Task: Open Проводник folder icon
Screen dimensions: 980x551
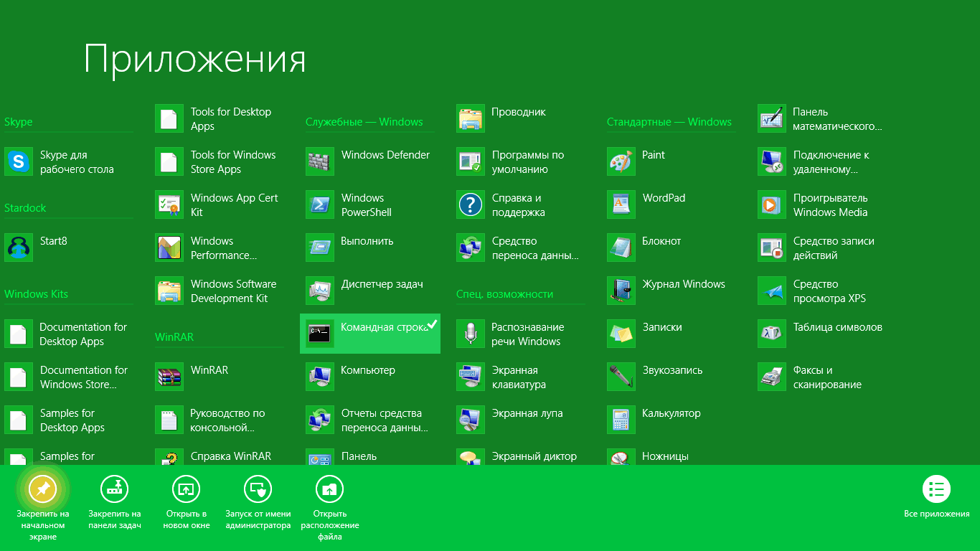Action: click(x=471, y=119)
